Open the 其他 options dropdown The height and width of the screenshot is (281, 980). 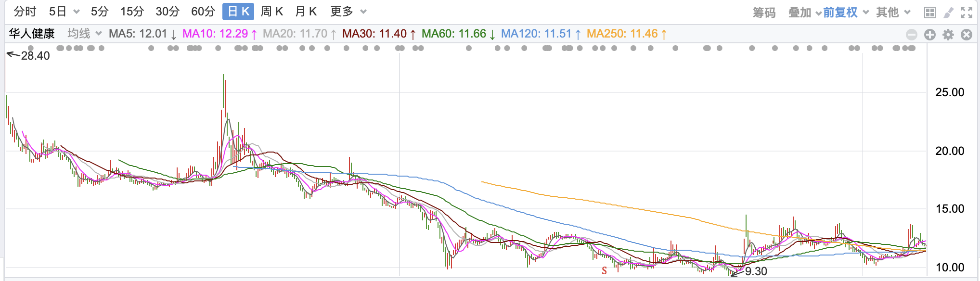click(x=893, y=13)
